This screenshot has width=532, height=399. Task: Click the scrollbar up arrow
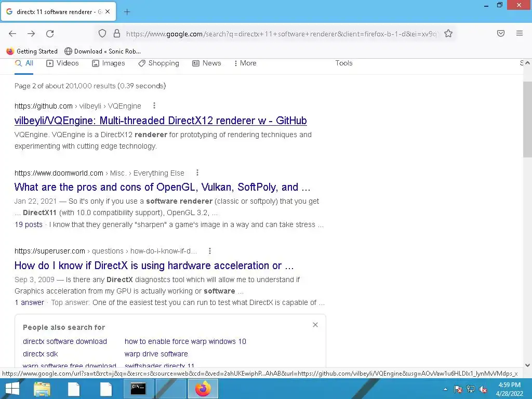point(527,63)
